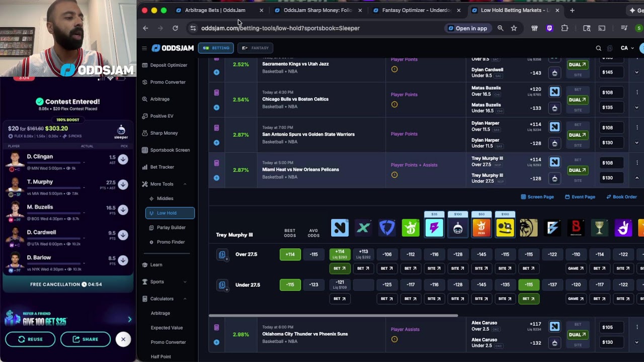This screenshot has height=362, width=644.
Task: Expand the Dylan Harper row details
Action: [637, 143]
